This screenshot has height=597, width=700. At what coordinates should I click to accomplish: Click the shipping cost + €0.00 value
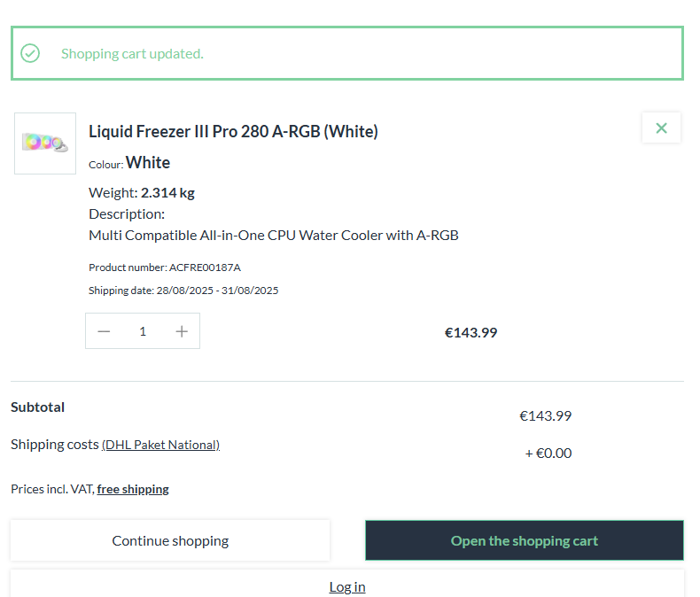(548, 454)
